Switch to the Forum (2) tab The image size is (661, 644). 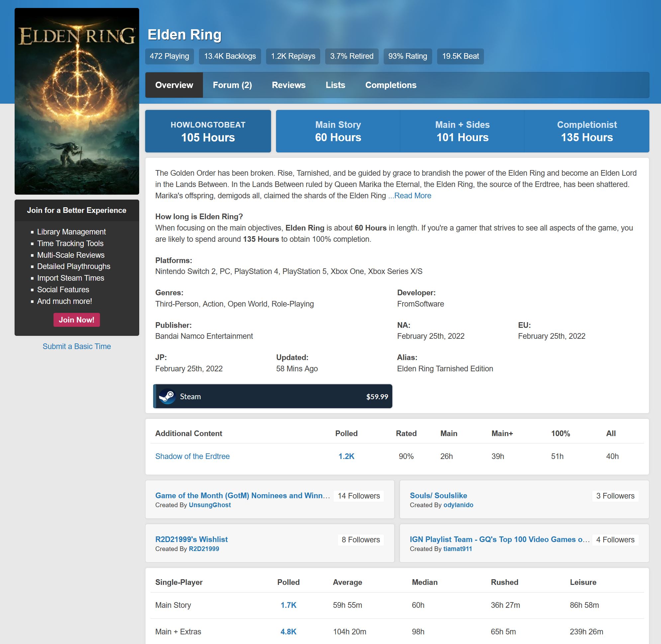click(232, 85)
